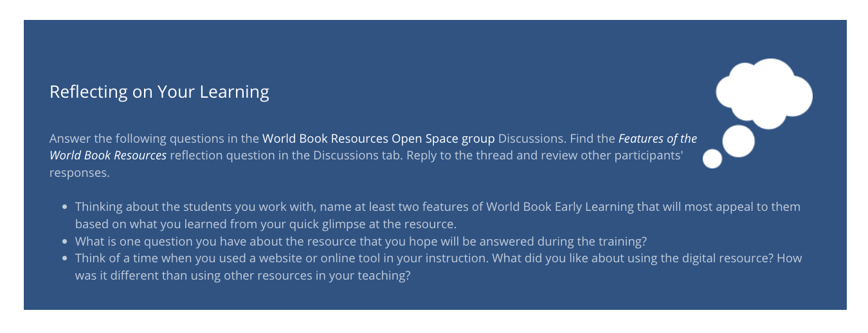Click the italic 'Features of the World Book Resources' text
868x333 pixels.
point(373,147)
